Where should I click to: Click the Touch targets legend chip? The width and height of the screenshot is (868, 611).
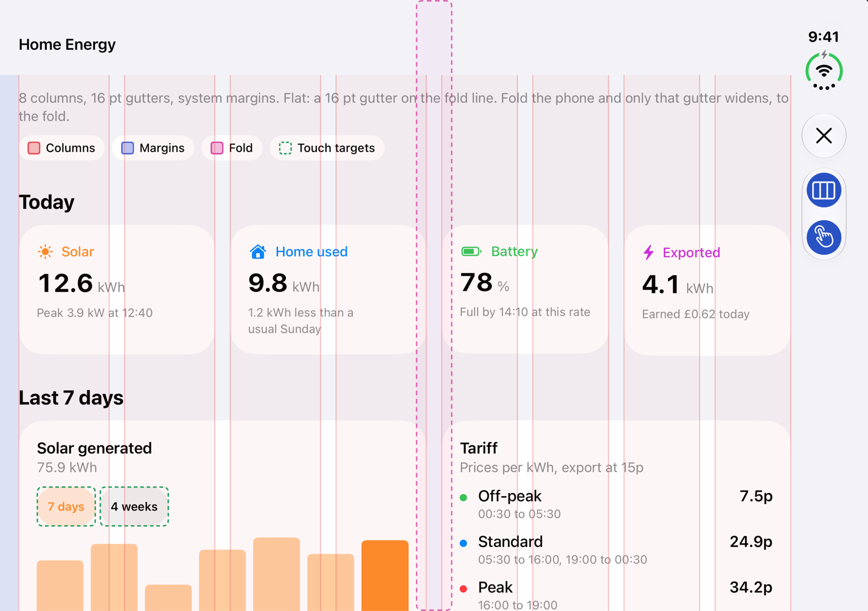(x=327, y=148)
